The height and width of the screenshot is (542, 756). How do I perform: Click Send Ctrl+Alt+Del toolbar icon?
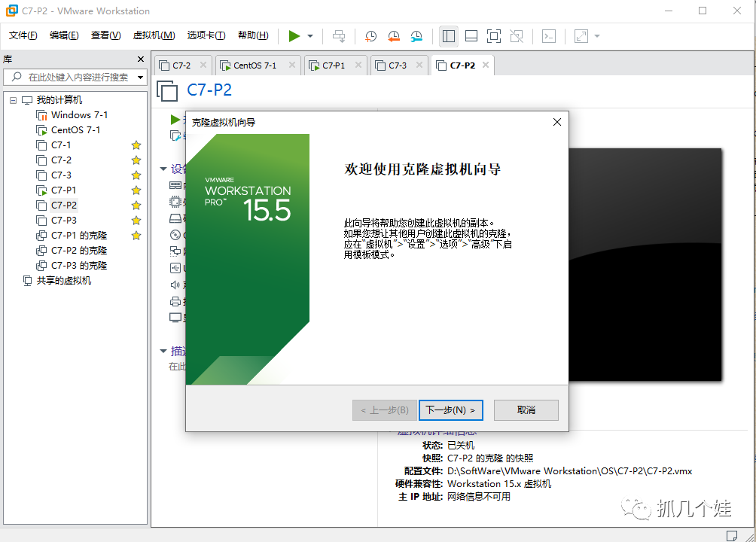(339, 36)
